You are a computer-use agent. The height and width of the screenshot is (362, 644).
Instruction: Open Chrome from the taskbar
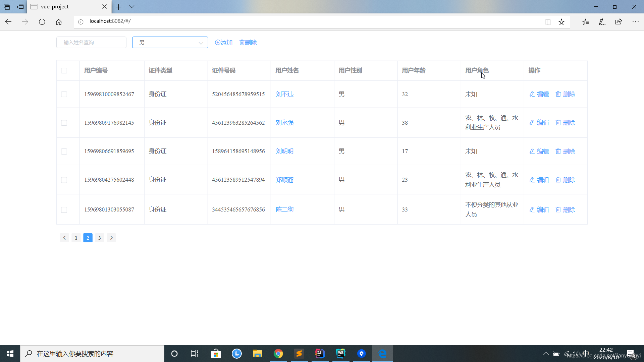pyautogui.click(x=278, y=354)
